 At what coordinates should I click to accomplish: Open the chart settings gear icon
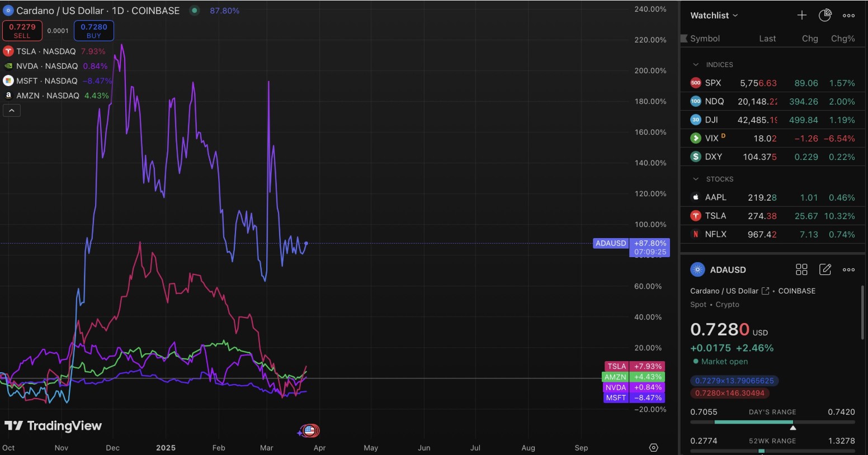[x=654, y=448]
